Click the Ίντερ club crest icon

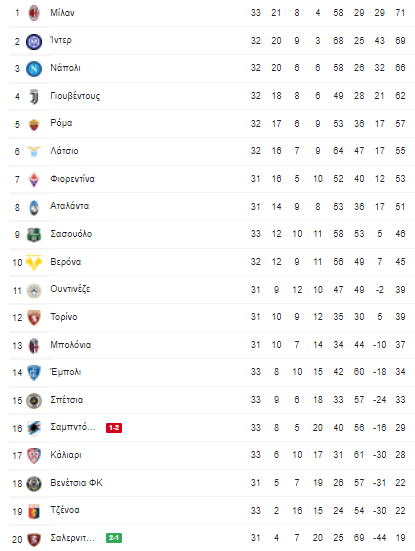tap(34, 41)
